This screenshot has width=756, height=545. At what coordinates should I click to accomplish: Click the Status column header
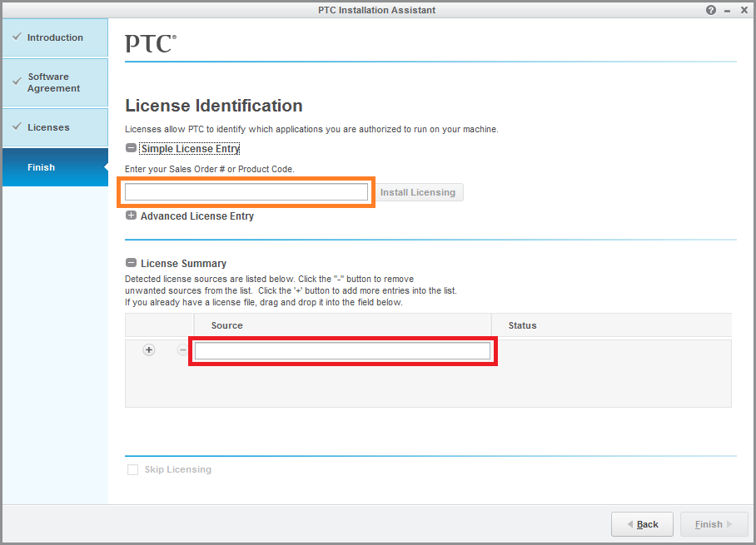tap(611, 325)
